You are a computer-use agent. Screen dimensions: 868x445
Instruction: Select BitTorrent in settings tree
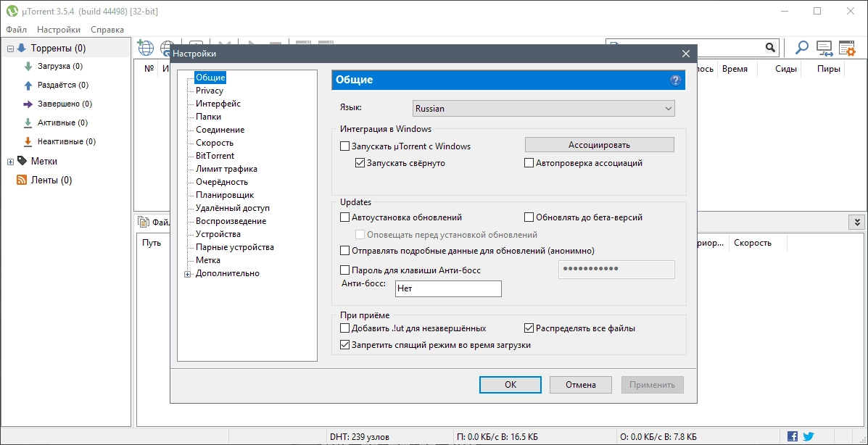coord(215,156)
